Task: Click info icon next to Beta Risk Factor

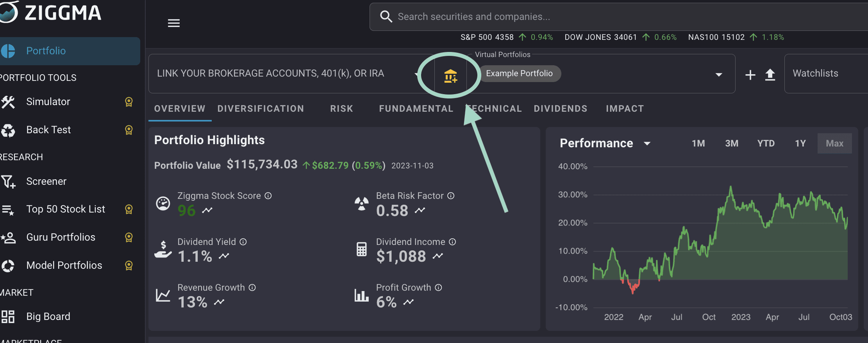Action: pos(451,196)
